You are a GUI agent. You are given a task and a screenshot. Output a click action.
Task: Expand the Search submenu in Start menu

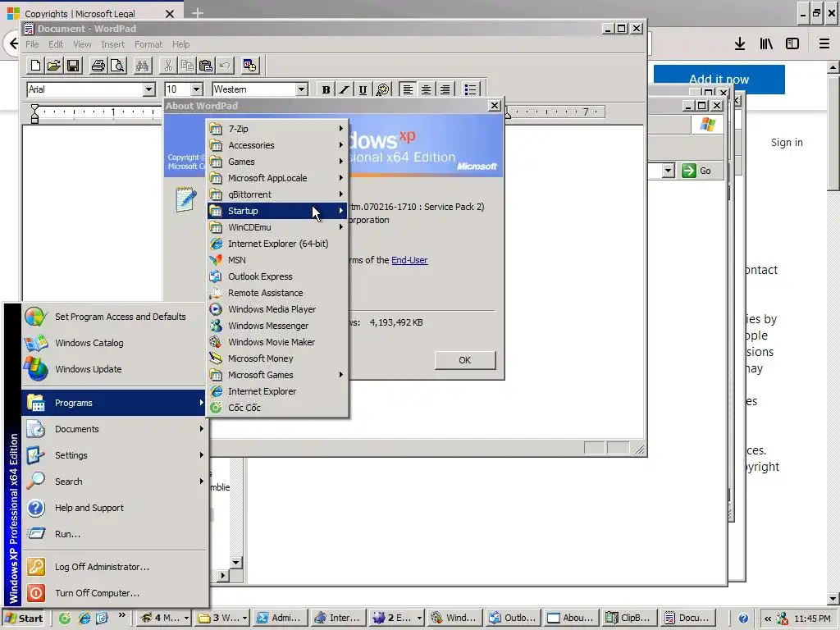(114, 482)
